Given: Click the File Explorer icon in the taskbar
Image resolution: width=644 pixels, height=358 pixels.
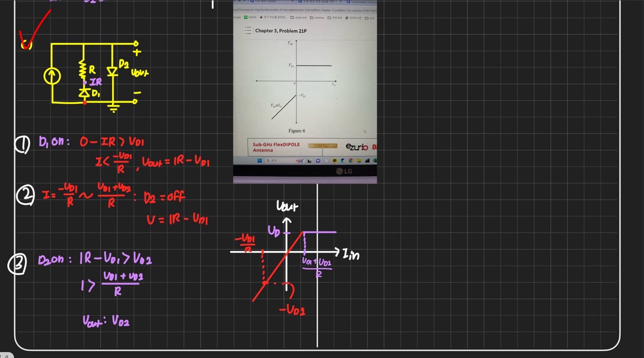Looking at the screenshot, I should (359, 160).
